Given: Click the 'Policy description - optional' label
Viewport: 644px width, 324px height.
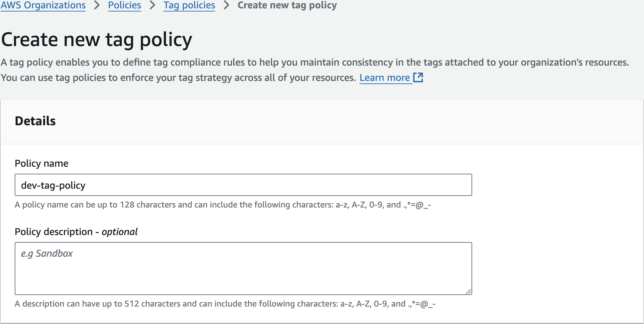Looking at the screenshot, I should 76,232.
